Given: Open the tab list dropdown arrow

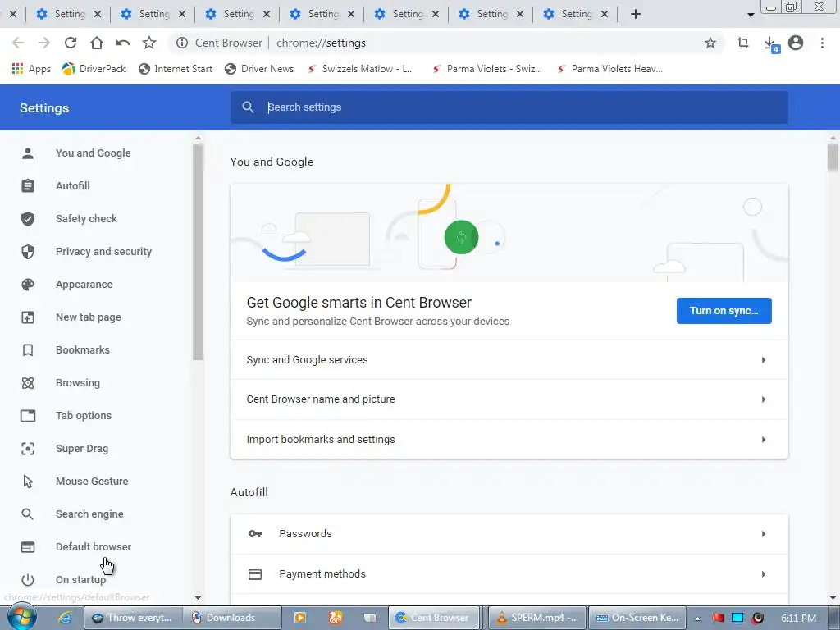Looking at the screenshot, I should pos(751,15).
